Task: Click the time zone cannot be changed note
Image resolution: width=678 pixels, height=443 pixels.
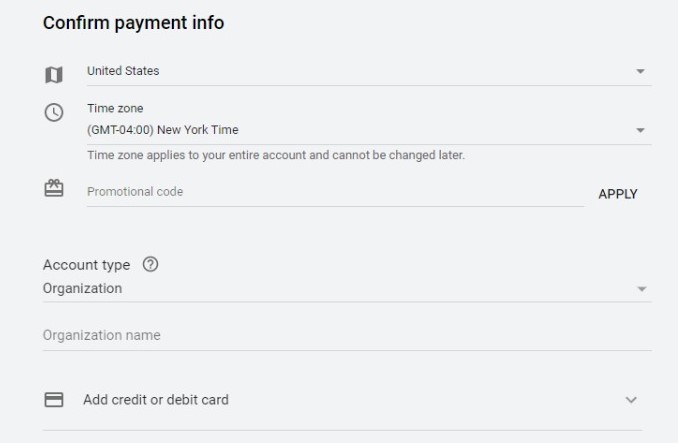Action: [276, 155]
